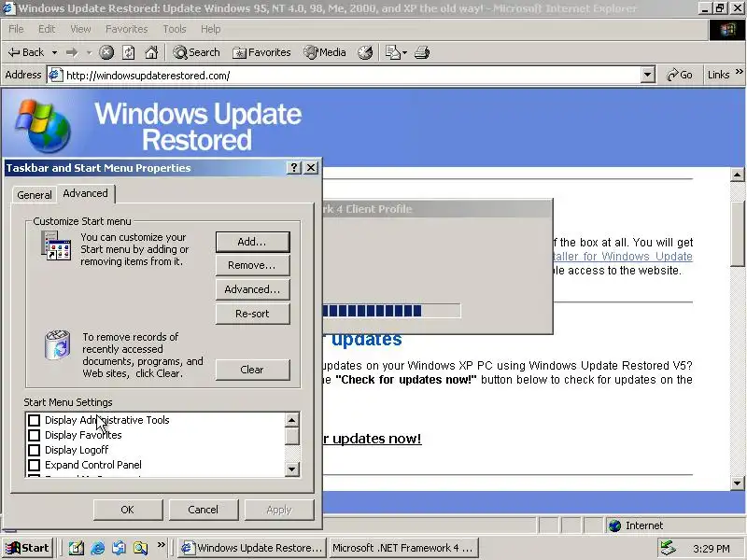
Task: Click the Start Menu Settings scrollbar thumb
Action: tap(292, 436)
